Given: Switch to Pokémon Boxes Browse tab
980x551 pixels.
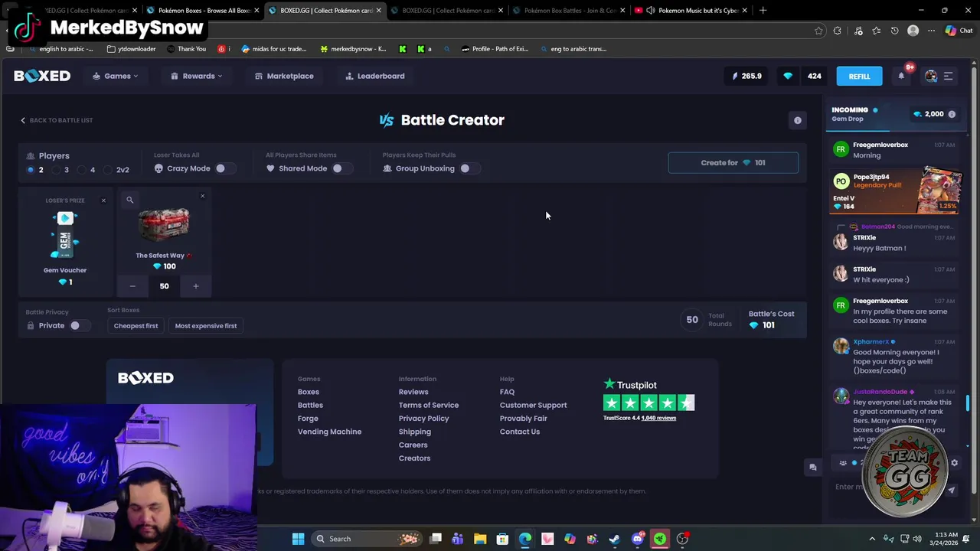Looking at the screenshot, I should pyautogui.click(x=204, y=11).
